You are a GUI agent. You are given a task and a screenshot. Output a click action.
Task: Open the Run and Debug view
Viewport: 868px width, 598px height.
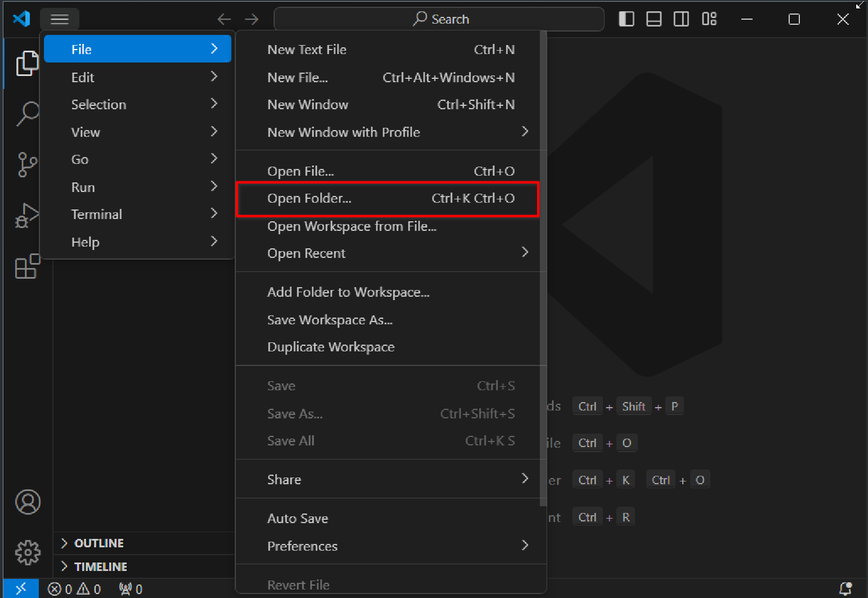point(26,216)
